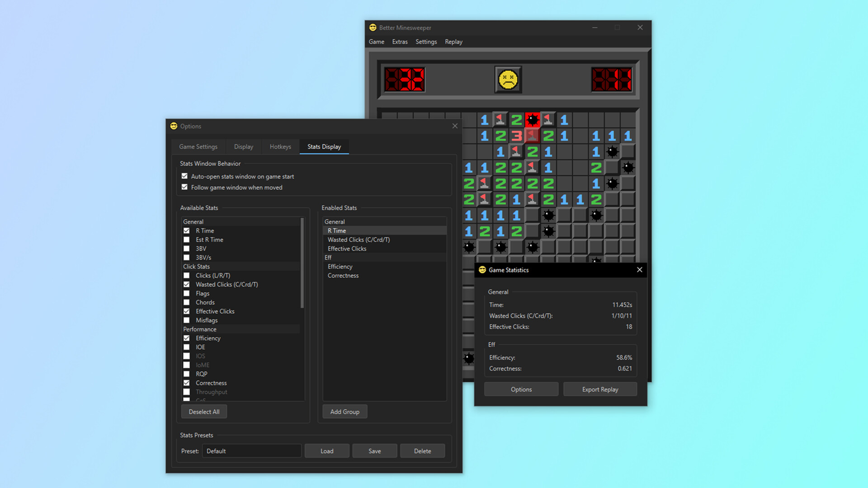Open the Preset dropdown showing Default

pos(251,450)
